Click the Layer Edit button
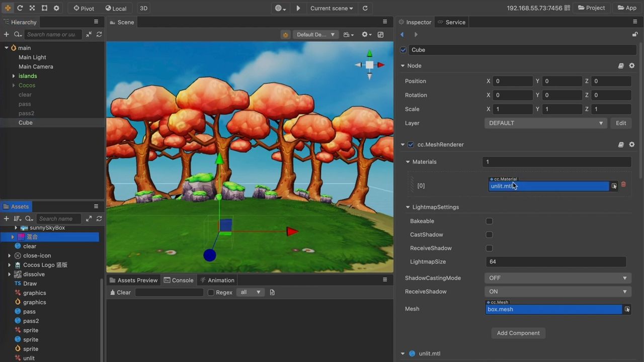This screenshot has height=362, width=644. pos(621,123)
